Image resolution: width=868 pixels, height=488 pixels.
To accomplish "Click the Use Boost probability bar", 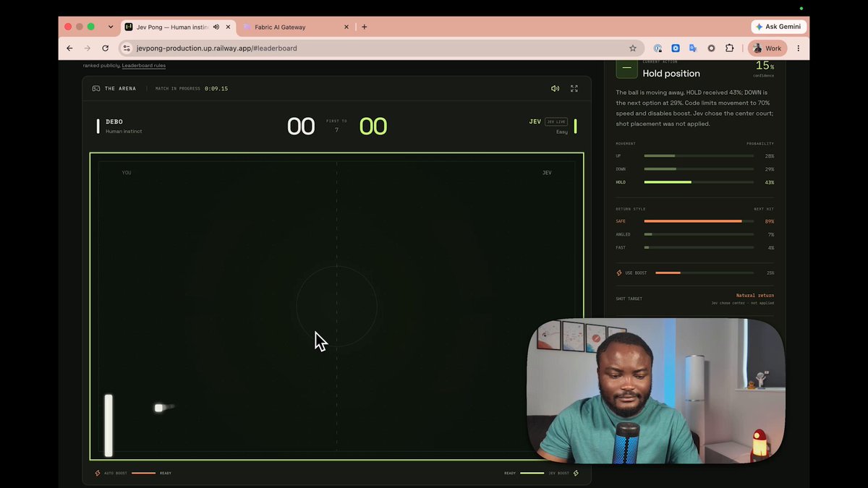I will coord(705,273).
